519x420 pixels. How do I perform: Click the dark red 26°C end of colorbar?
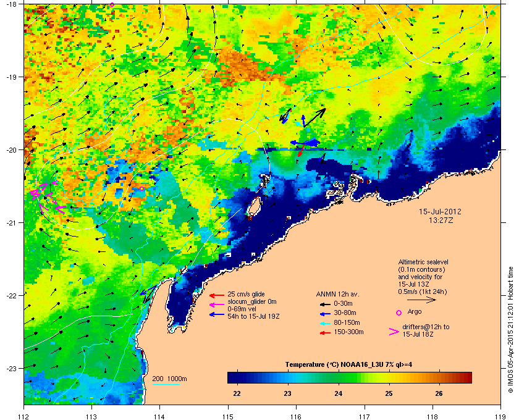tap(465, 377)
